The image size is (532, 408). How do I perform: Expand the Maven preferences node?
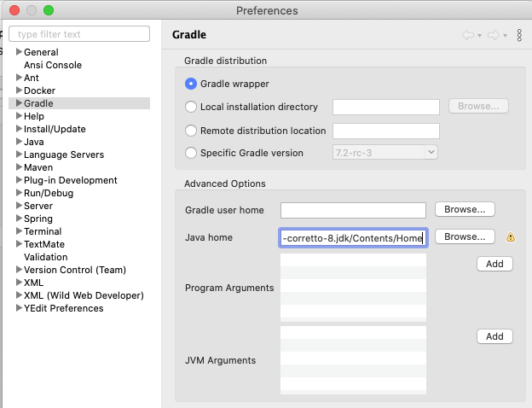pyautogui.click(x=18, y=167)
